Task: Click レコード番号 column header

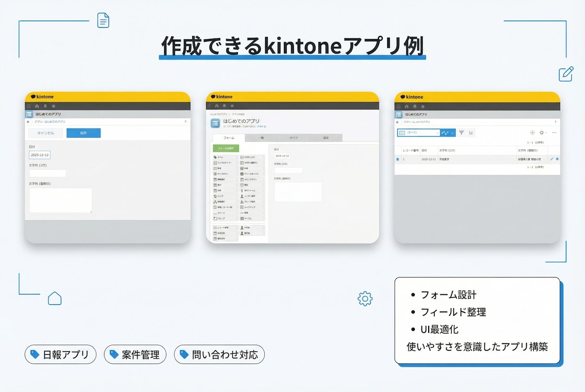Action: pyautogui.click(x=411, y=150)
